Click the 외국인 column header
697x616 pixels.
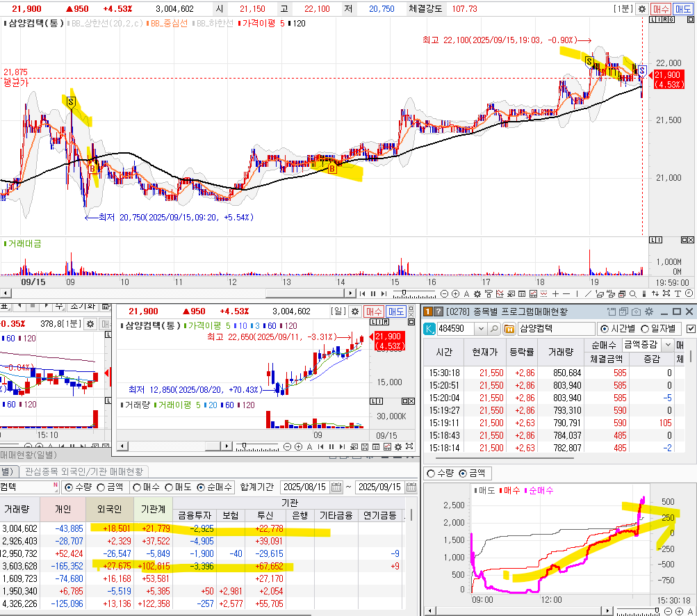[x=108, y=509]
